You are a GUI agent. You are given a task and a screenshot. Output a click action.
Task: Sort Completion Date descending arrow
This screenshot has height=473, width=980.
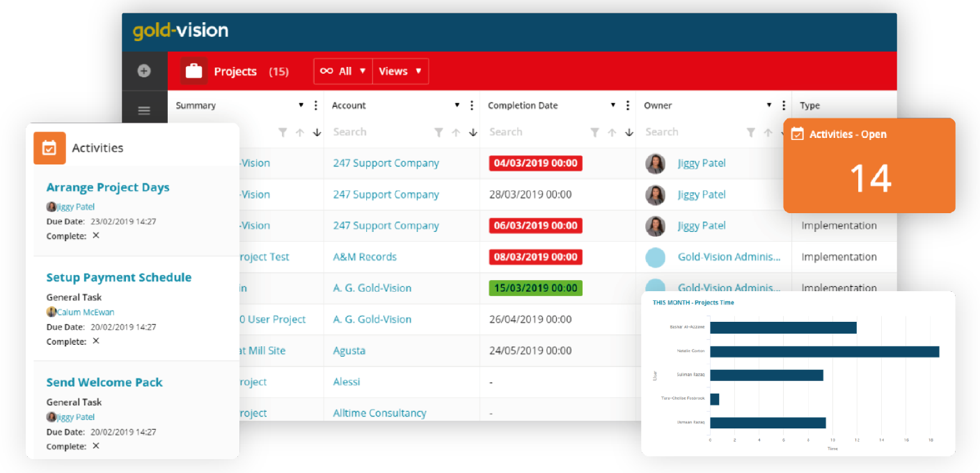629,132
